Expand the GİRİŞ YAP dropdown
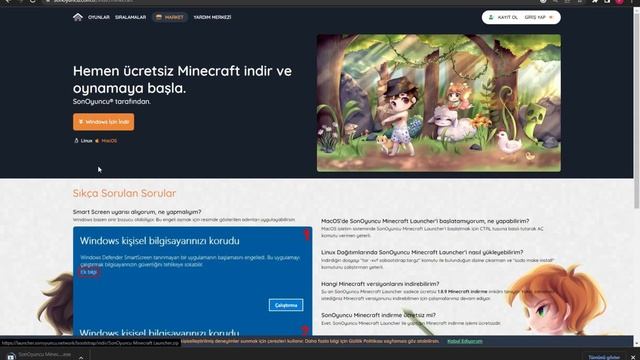The width and height of the screenshot is (640, 360). point(539,17)
